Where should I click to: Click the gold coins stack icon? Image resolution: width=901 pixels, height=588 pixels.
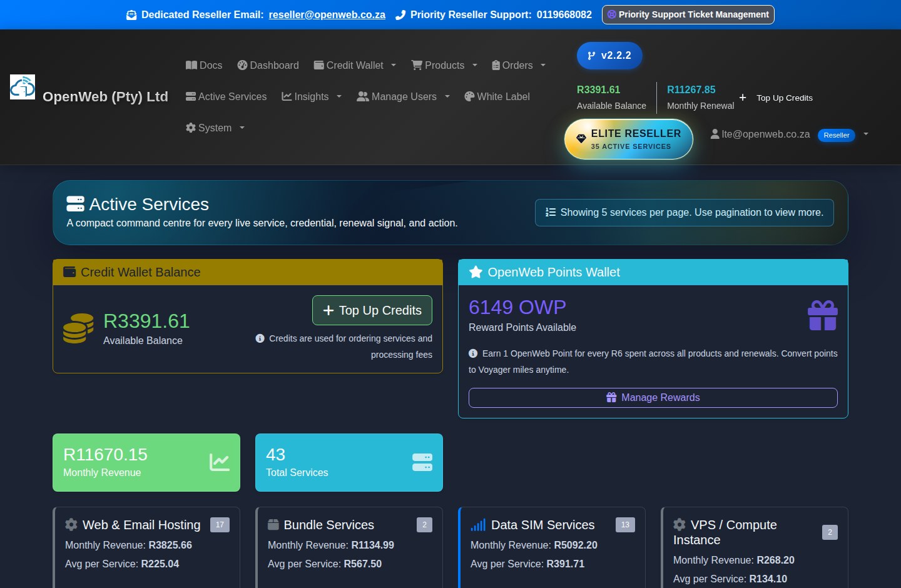click(79, 328)
